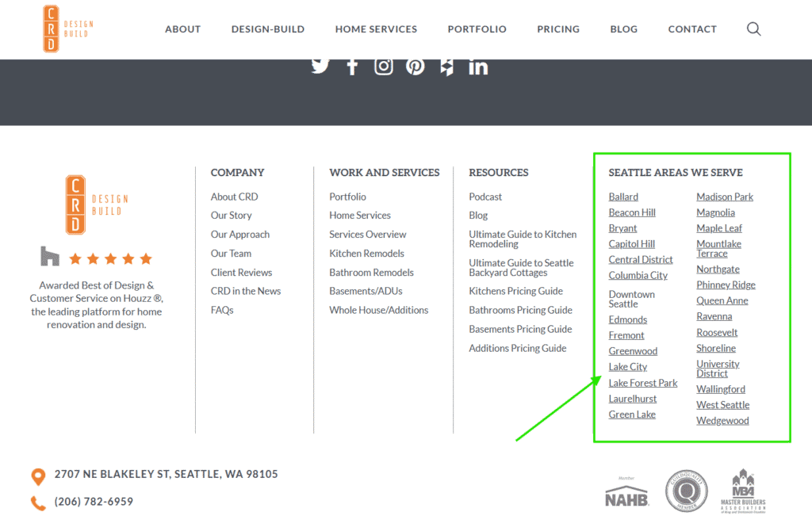Click the Ballard service area link
812x516 pixels.
(x=623, y=196)
